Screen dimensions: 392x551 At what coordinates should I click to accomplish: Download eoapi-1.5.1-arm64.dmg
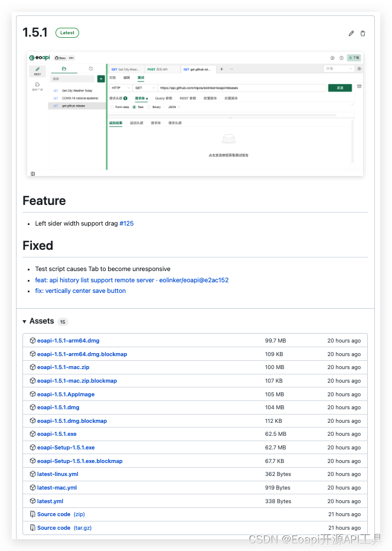(68, 341)
